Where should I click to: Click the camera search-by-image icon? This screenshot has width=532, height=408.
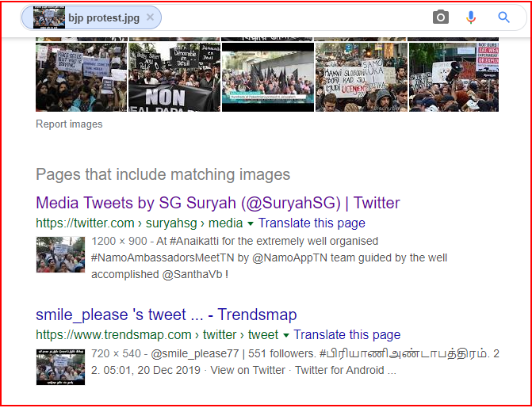click(441, 17)
